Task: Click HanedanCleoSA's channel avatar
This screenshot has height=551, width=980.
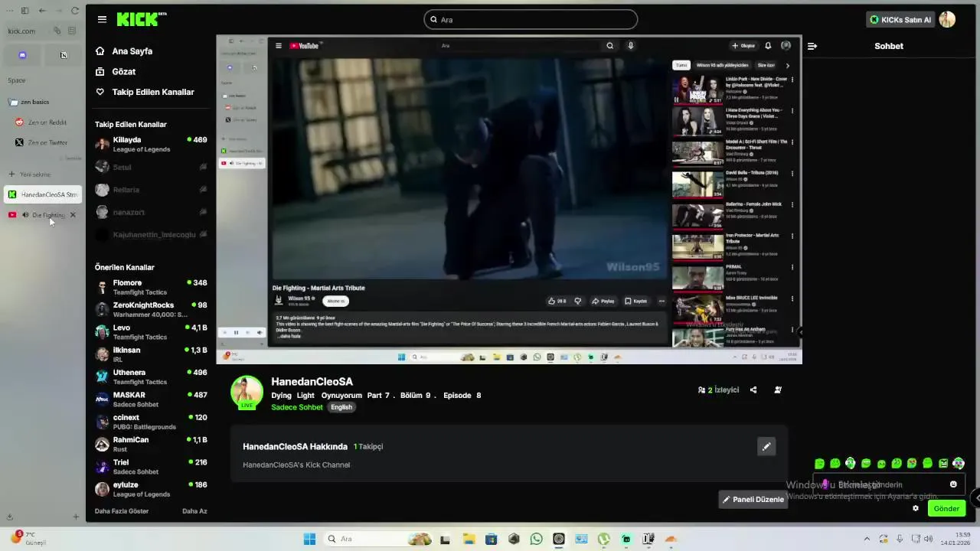Action: [x=247, y=393]
